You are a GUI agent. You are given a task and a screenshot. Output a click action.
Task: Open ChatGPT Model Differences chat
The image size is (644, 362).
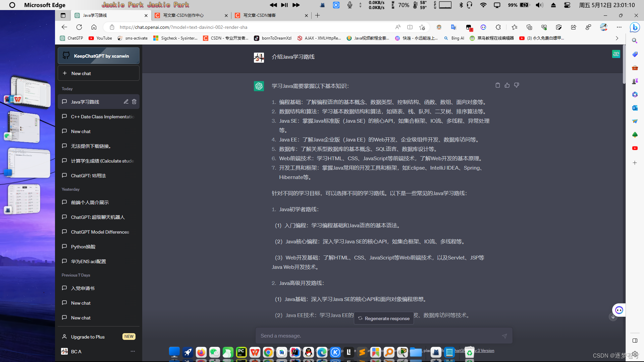pyautogui.click(x=99, y=232)
